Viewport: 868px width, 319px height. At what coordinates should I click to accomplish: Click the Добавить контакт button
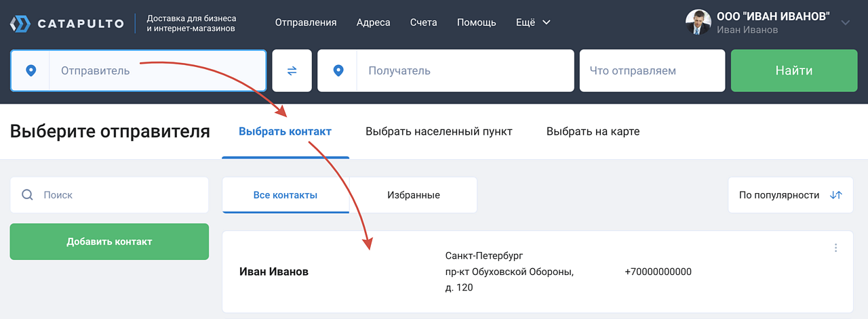point(109,242)
